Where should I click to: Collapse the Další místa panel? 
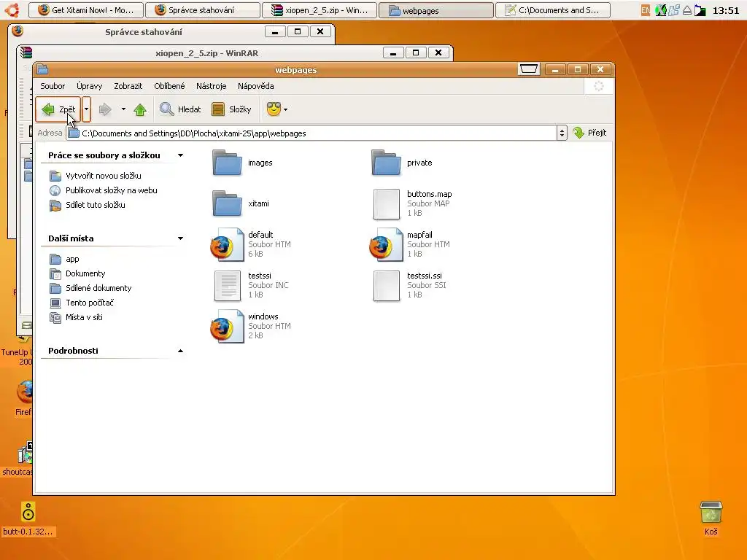coord(181,238)
